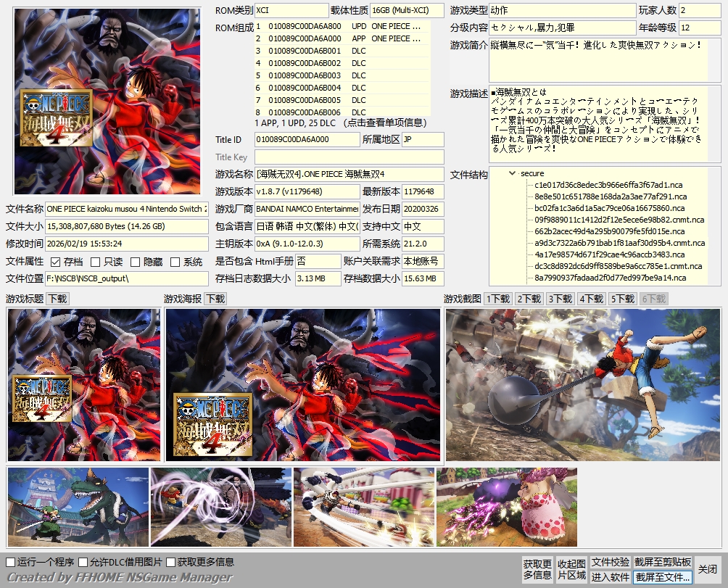Collapse the secure tree node
The image size is (728, 588).
512,173
